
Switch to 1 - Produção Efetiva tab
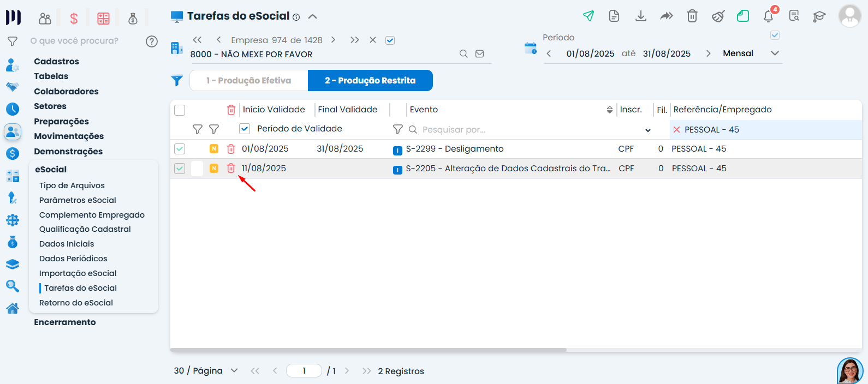[x=249, y=81]
